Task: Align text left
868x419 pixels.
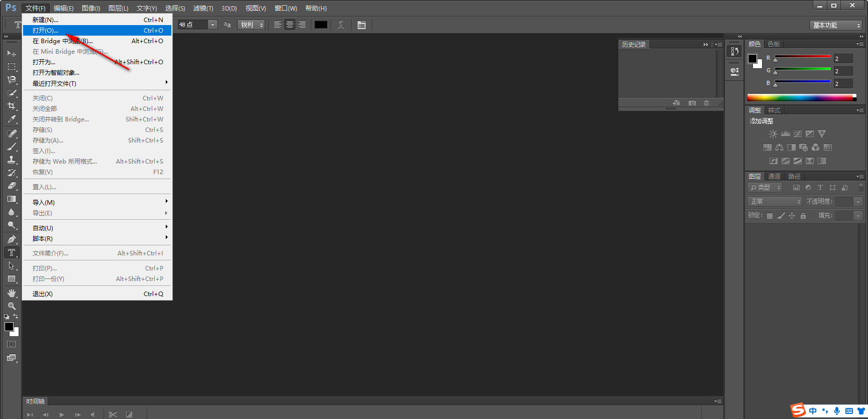Action: [278, 25]
